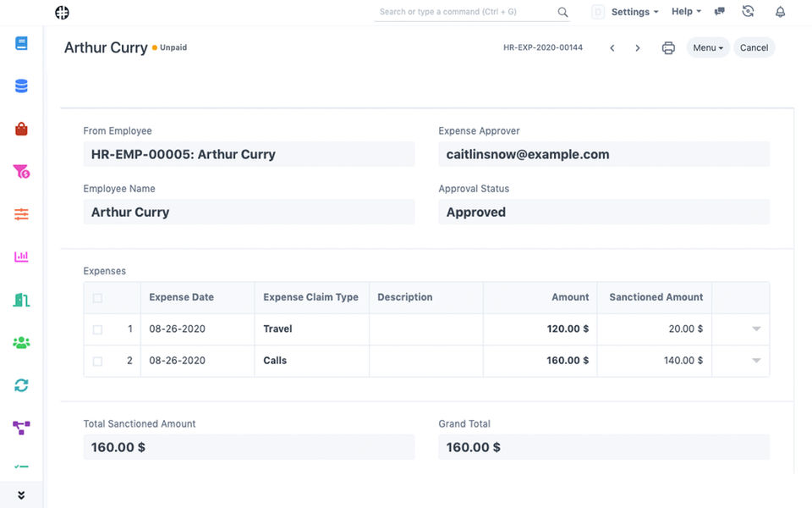Tick the checkbox for the Calls expense row
This screenshot has height=508, width=812.
point(97,362)
